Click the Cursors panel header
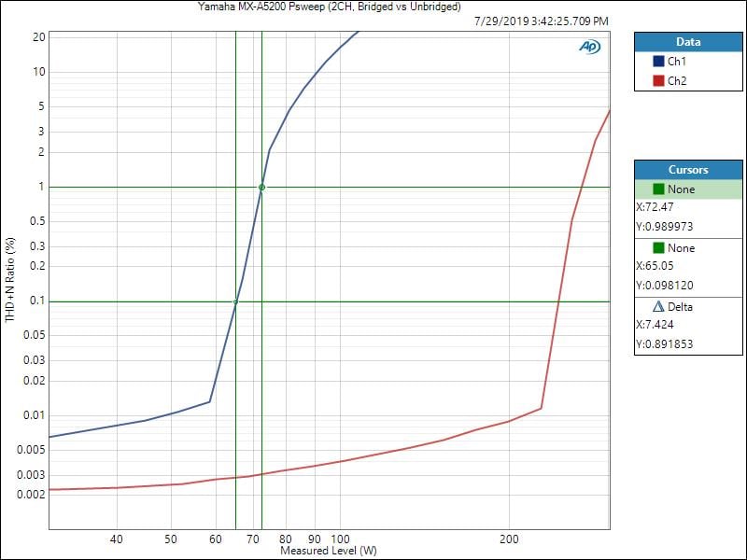 click(x=688, y=170)
